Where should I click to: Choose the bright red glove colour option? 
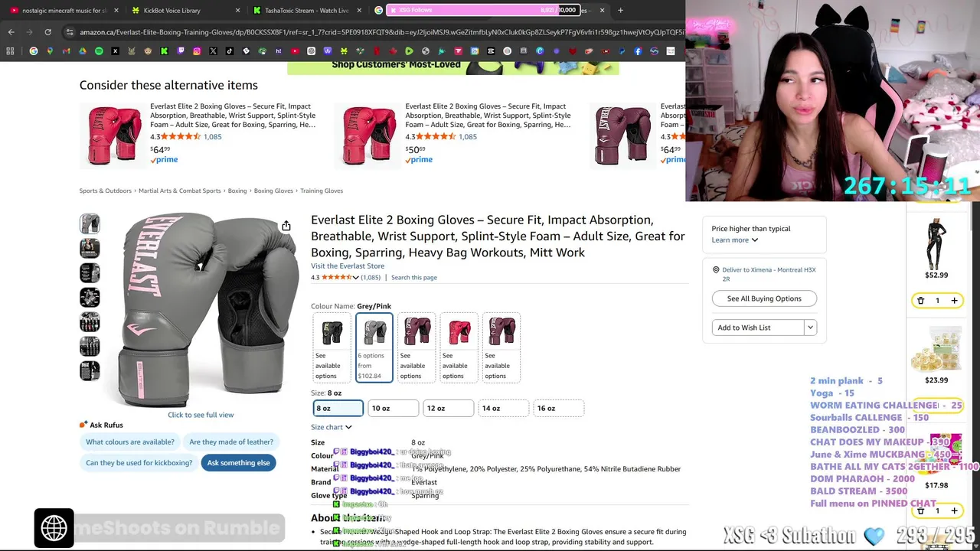(x=459, y=347)
